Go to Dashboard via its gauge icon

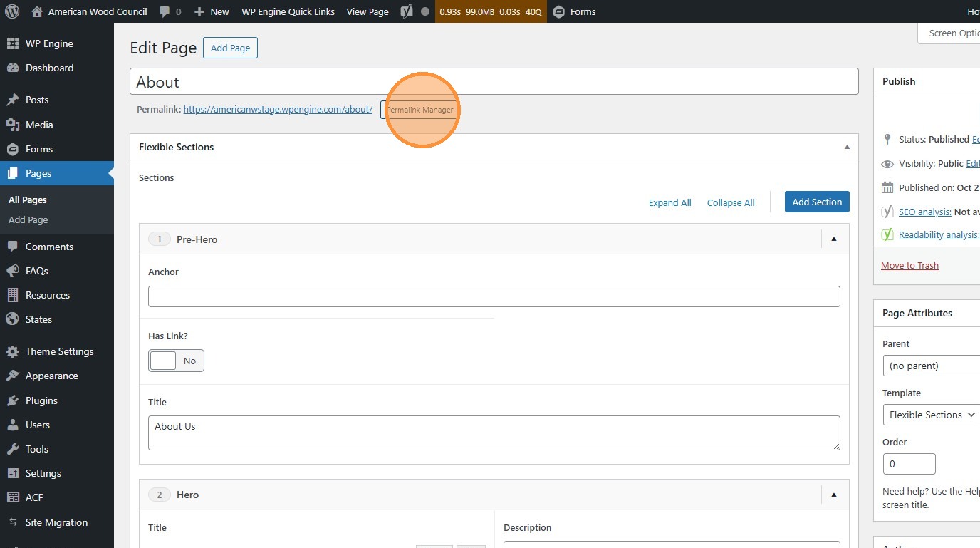pos(12,68)
